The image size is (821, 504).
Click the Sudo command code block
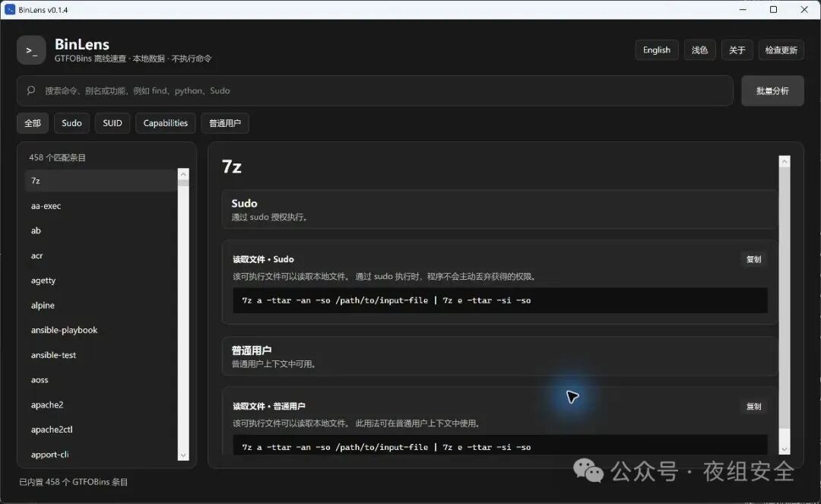tap(500, 300)
